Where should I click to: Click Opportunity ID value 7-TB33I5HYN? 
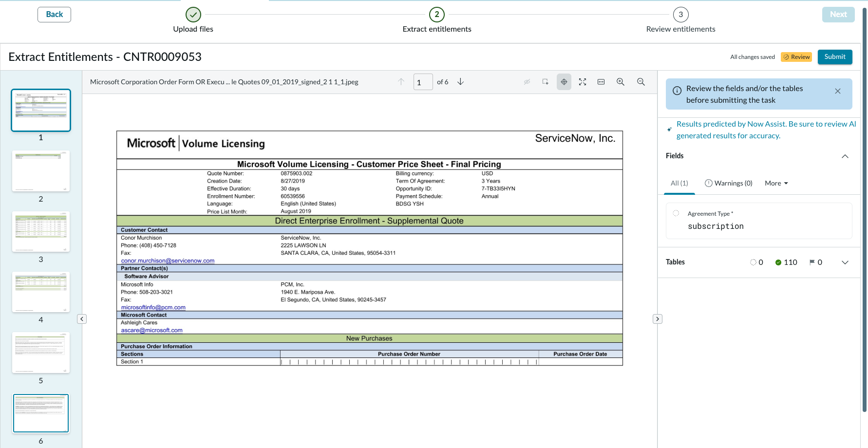click(498, 189)
